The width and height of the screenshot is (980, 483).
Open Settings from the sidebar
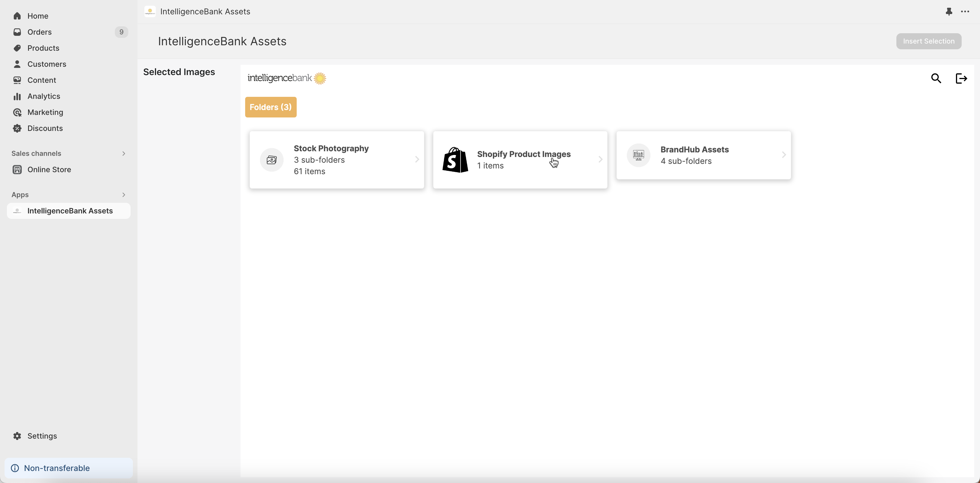(x=42, y=436)
